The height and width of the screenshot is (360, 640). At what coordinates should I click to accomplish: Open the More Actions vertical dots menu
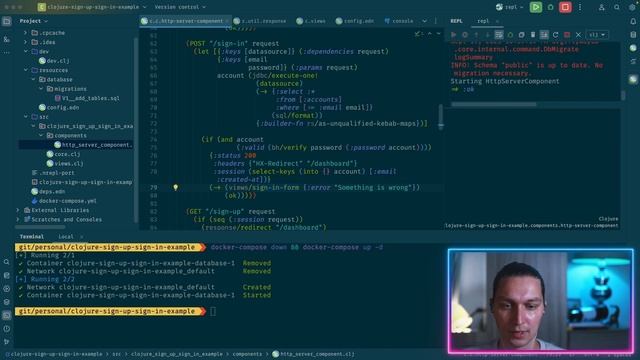coord(580,7)
